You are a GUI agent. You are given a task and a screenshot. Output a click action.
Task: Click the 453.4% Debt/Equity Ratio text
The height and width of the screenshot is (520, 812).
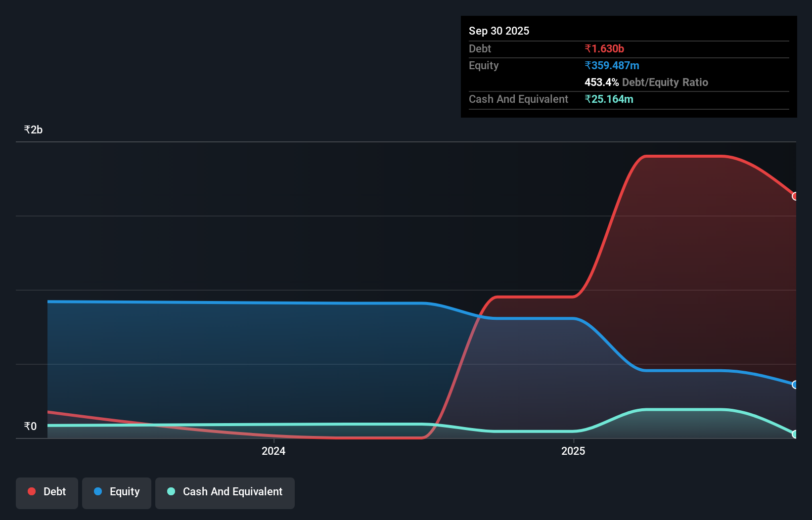pos(646,82)
